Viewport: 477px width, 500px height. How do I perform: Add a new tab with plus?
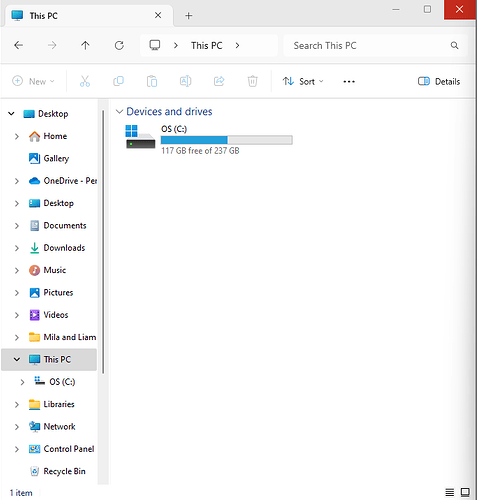point(189,16)
